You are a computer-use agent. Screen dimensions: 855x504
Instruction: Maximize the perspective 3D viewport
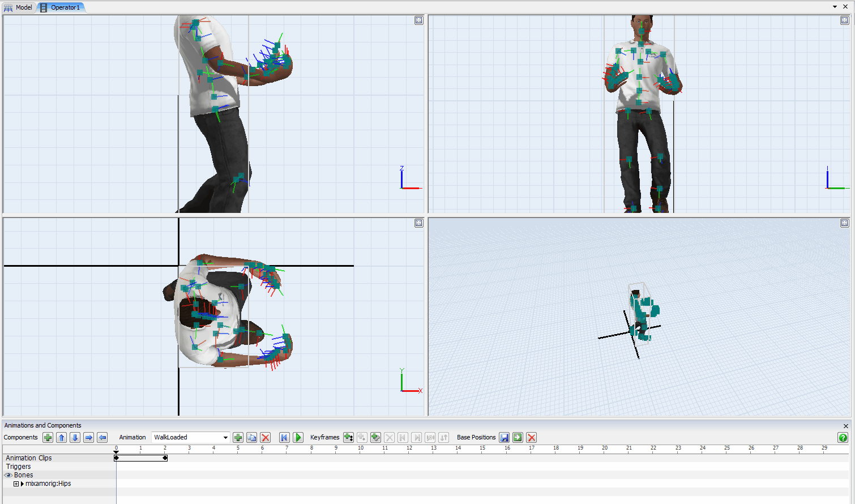(844, 223)
